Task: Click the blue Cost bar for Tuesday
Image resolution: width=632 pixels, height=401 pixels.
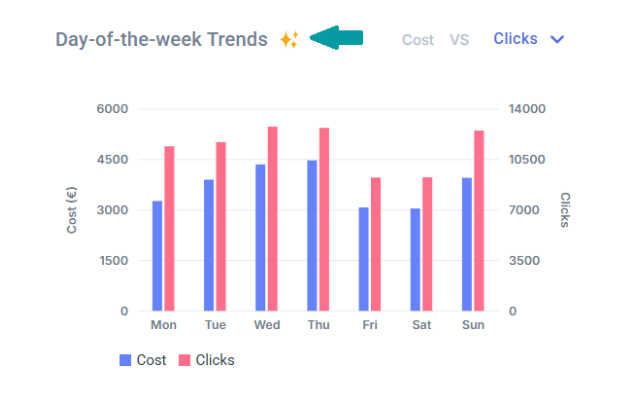Action: click(209, 245)
